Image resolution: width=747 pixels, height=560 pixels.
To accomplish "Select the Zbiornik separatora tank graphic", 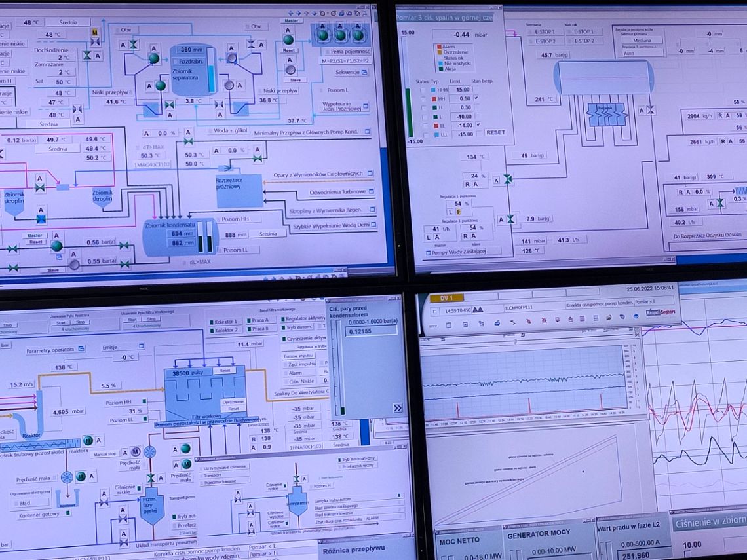I will coord(193,71).
